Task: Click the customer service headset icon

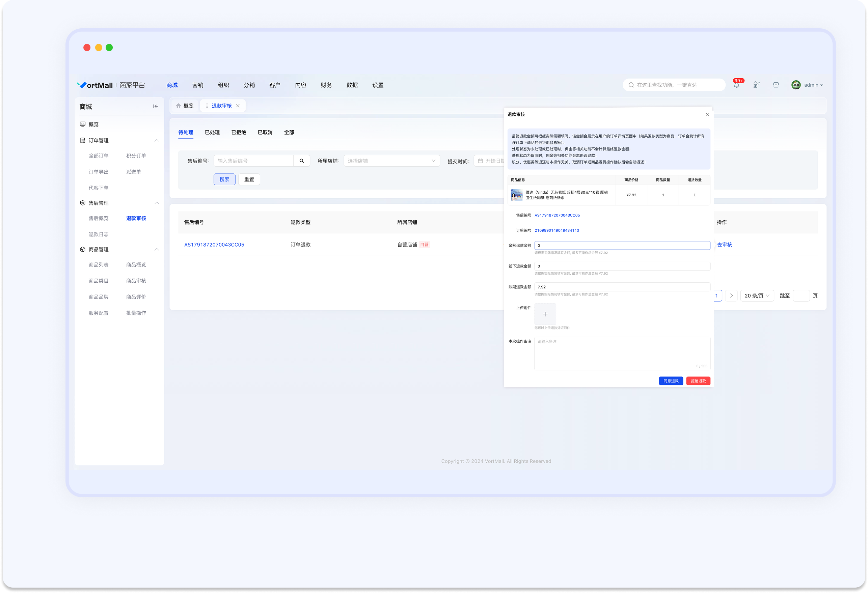Action: (x=756, y=85)
